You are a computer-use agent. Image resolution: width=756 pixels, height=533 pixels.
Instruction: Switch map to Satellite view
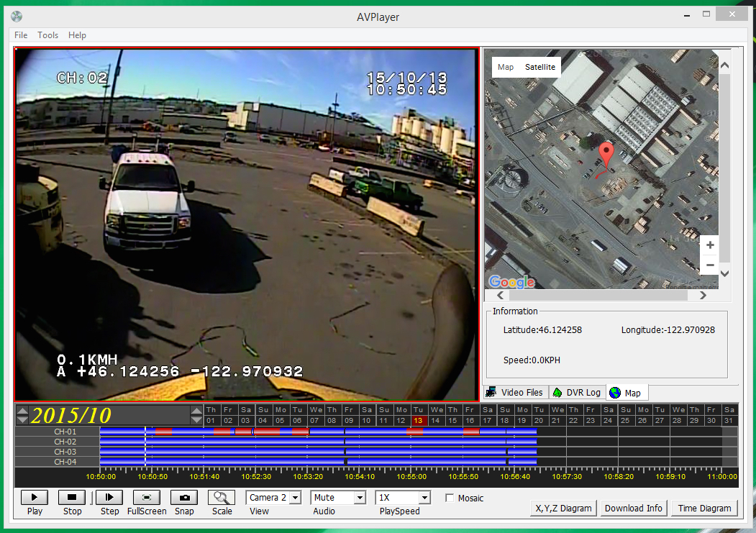point(539,67)
